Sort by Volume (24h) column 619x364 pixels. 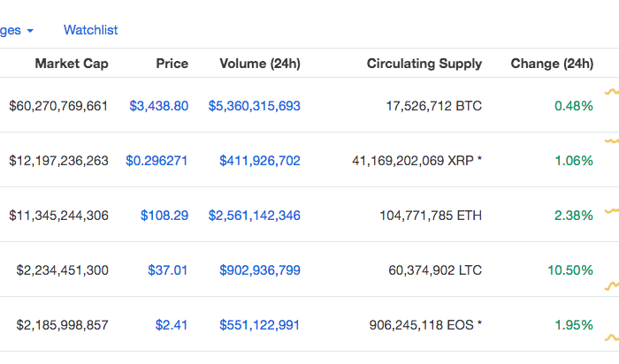pos(260,64)
